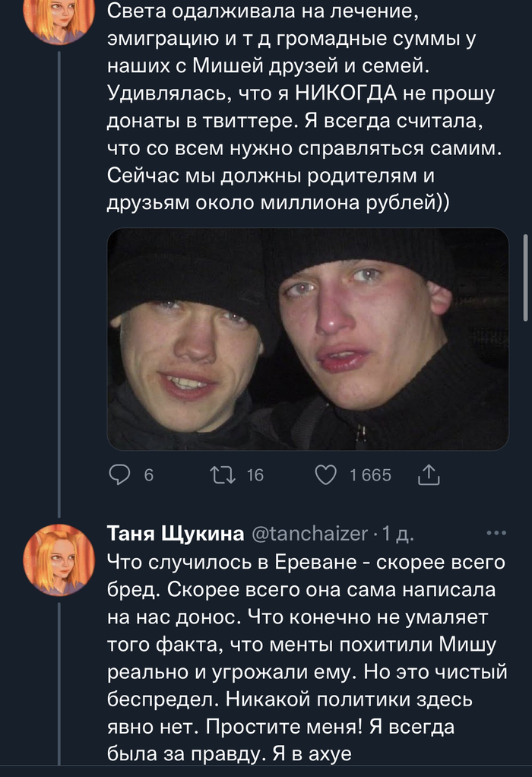Open the three-dot more options menu
Image resolution: width=532 pixels, height=777 pixels.
(x=496, y=533)
